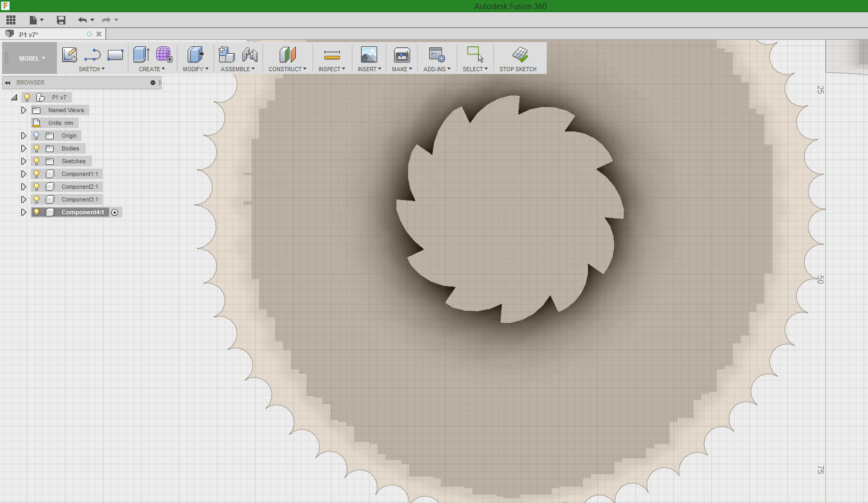Click the saw-blade shaped center hole in canvas
This screenshot has height=503, width=868.
511,209
